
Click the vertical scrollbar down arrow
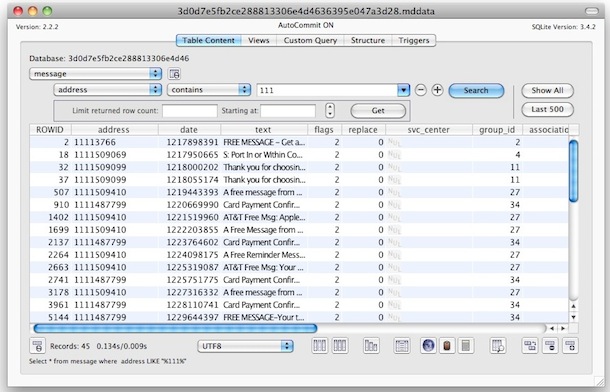point(573,317)
